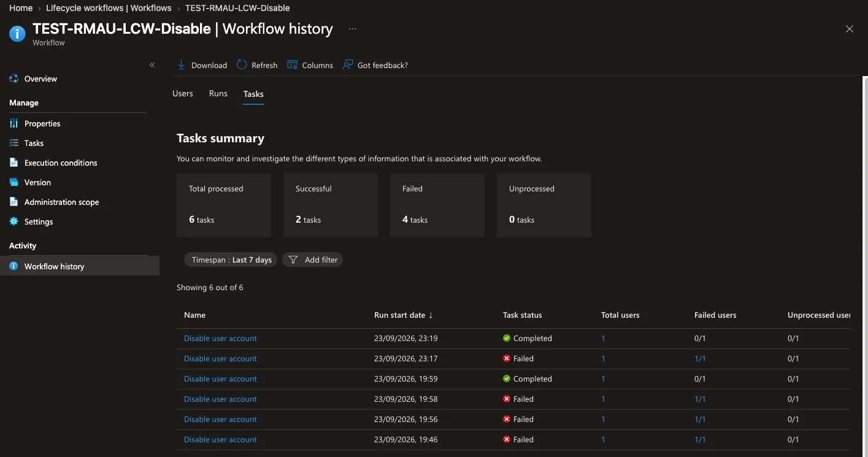Click the Failed status on 19:58 row
The height and width of the screenshot is (457, 868).
point(518,399)
